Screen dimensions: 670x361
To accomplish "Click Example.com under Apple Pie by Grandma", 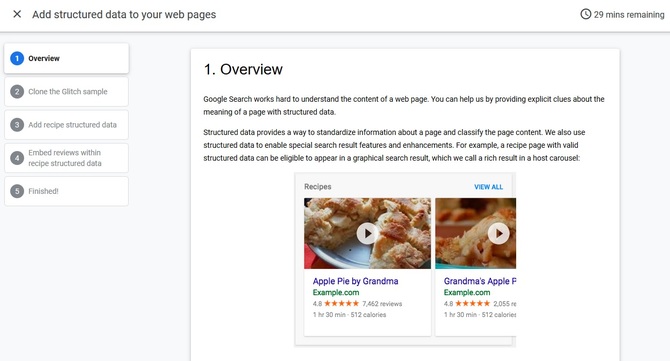I will [336, 293].
